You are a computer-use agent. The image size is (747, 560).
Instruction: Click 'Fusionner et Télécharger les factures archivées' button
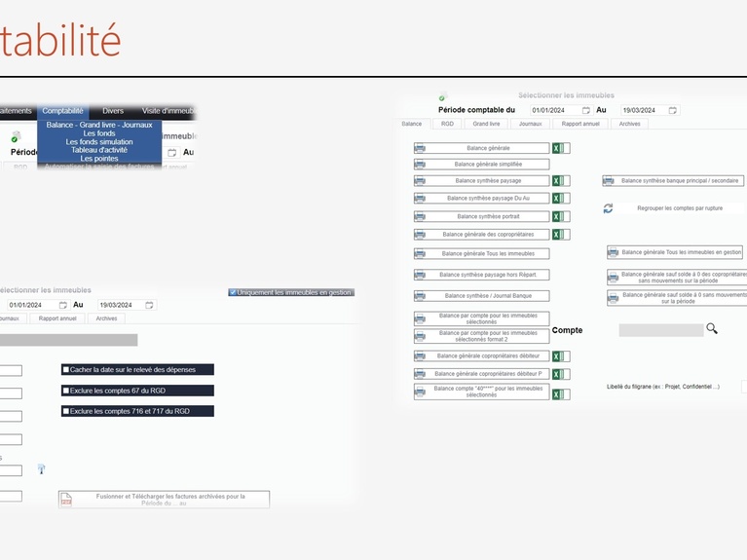[x=164, y=500]
